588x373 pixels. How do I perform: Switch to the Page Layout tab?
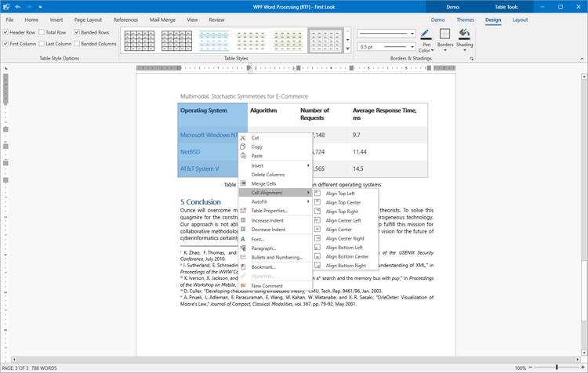coord(88,20)
